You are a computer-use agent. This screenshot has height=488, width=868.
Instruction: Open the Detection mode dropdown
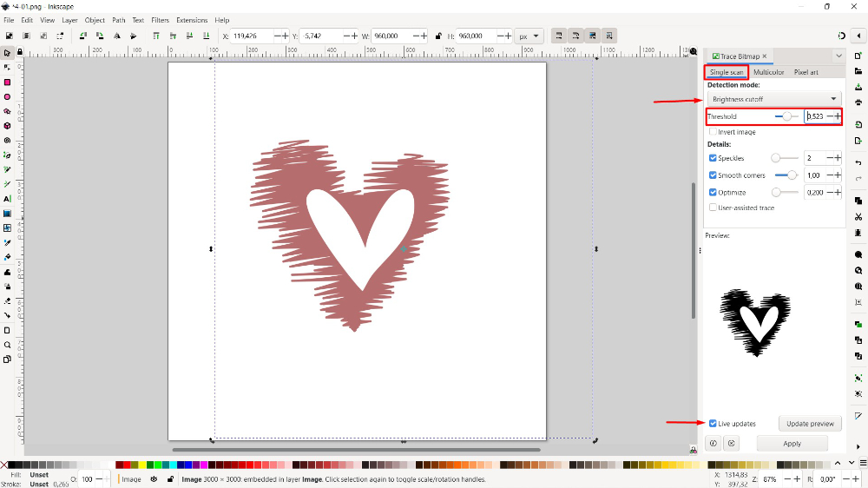(774, 99)
